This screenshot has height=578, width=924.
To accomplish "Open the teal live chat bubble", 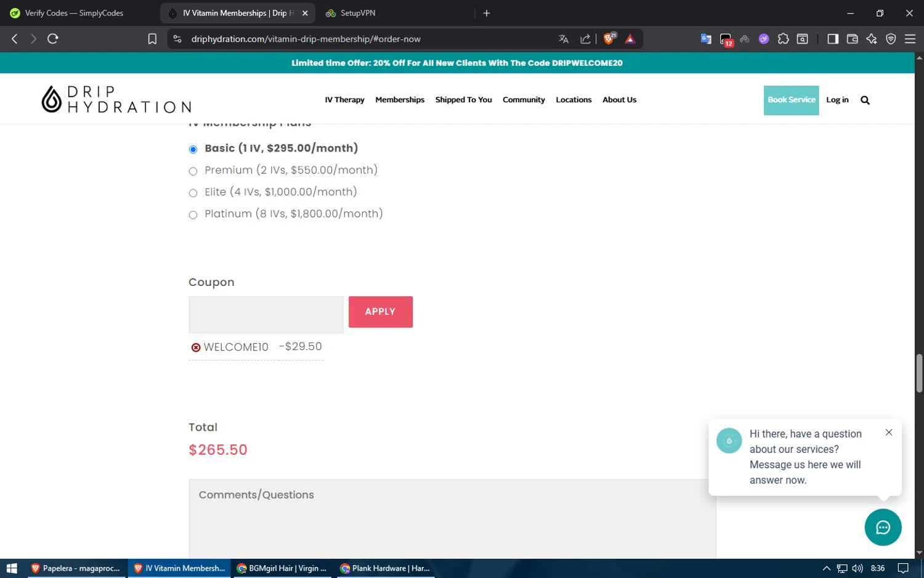I will point(883,527).
